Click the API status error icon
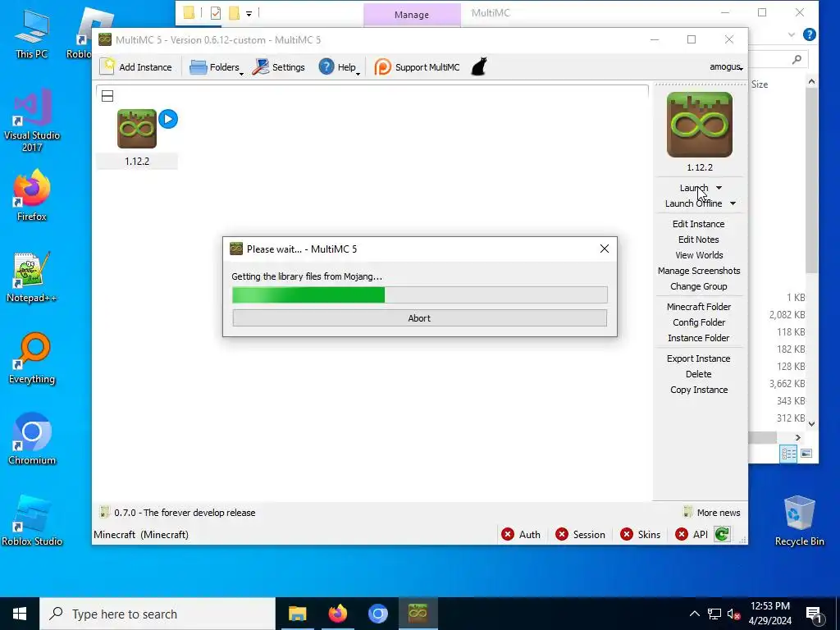Viewport: 840px width, 630px height. 682,534
